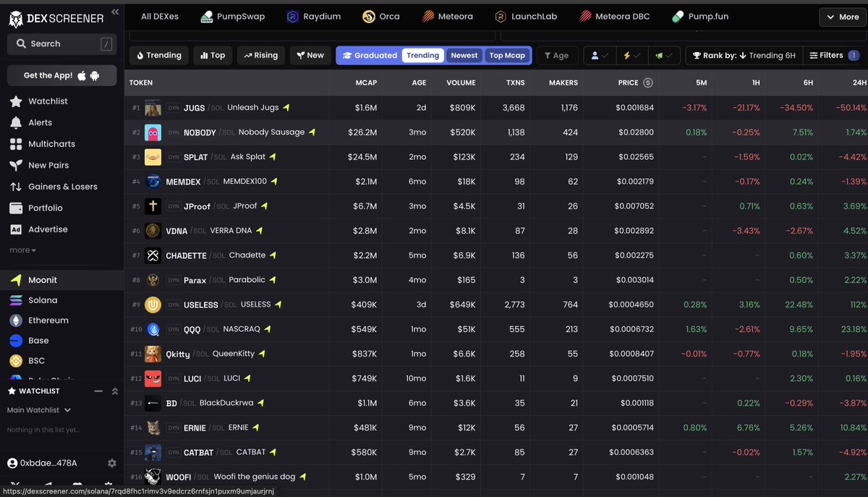
Task: Toggle the lightning boost filter
Action: (x=631, y=55)
